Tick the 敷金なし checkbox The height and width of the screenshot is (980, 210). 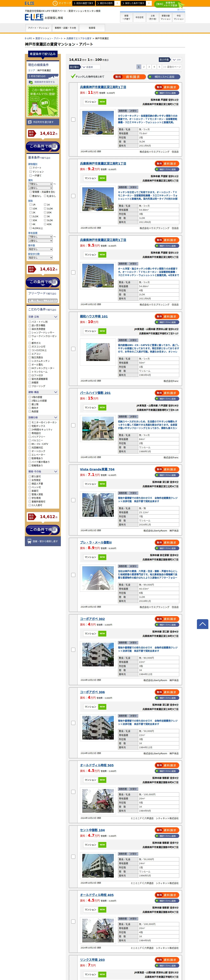[x=30, y=196]
